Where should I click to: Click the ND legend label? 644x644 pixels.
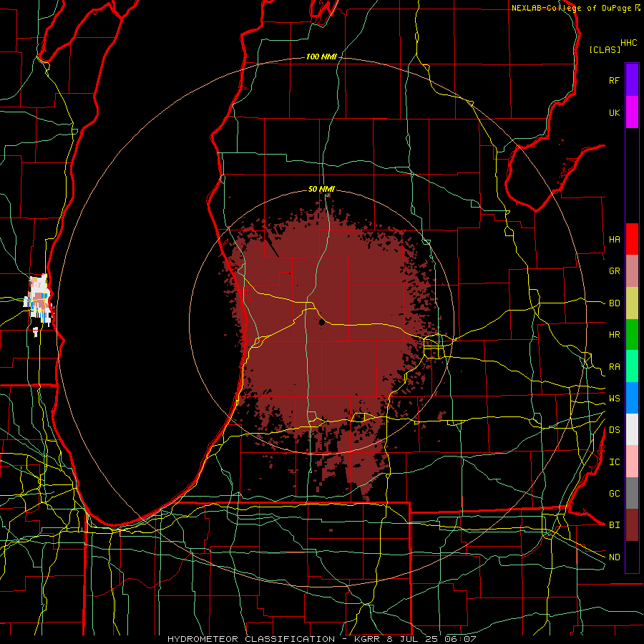(614, 557)
